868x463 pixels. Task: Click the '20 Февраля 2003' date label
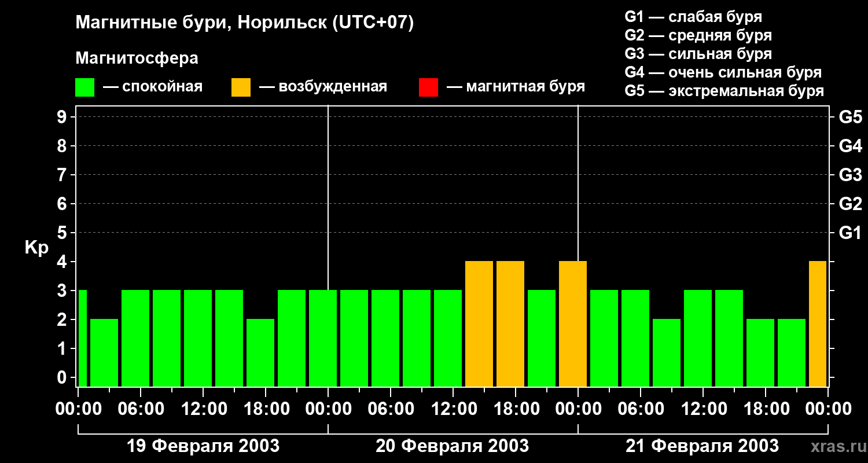(x=453, y=446)
